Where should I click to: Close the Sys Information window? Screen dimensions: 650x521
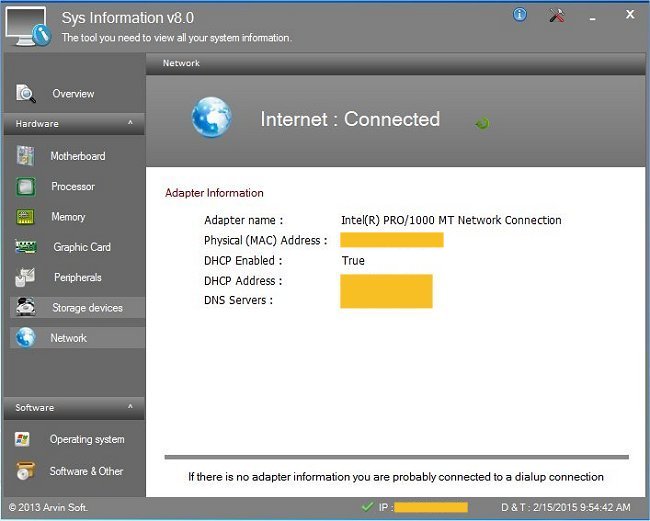click(630, 14)
